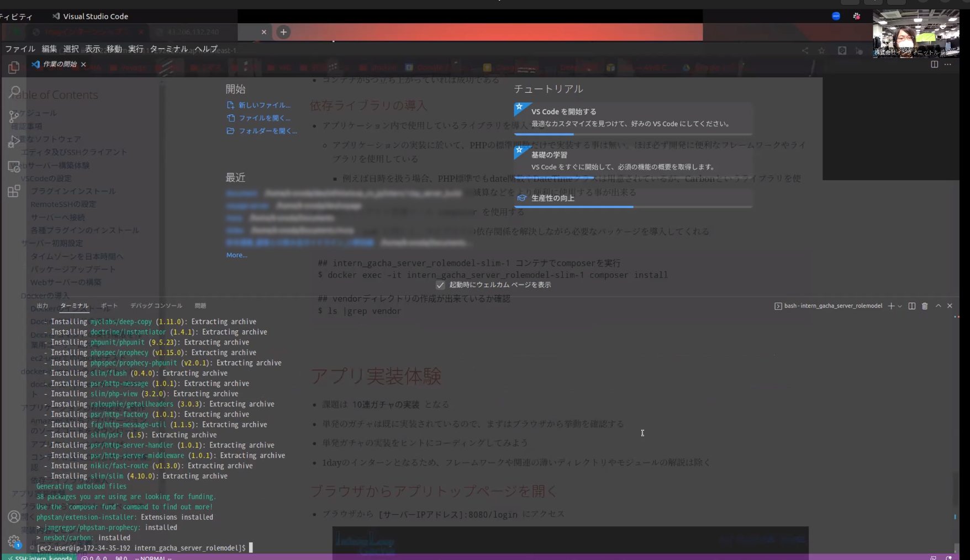Click the bash terminal profile icon
The width and height of the screenshot is (970, 560).
click(778, 306)
